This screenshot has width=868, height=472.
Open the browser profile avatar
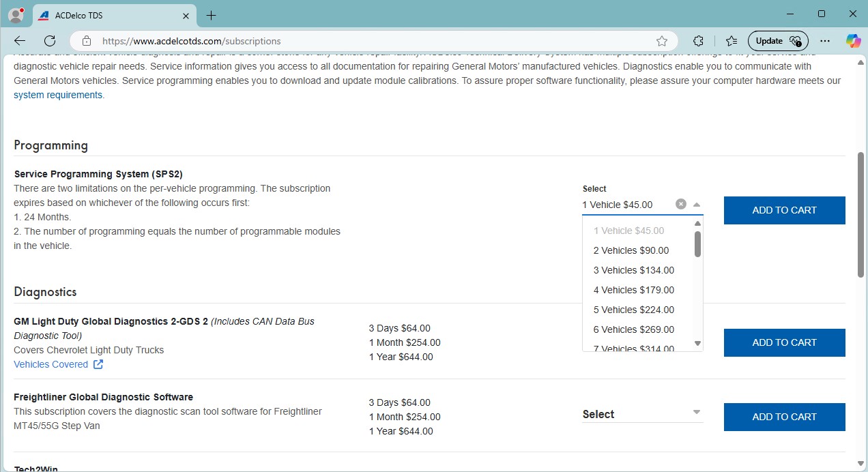tap(15, 15)
